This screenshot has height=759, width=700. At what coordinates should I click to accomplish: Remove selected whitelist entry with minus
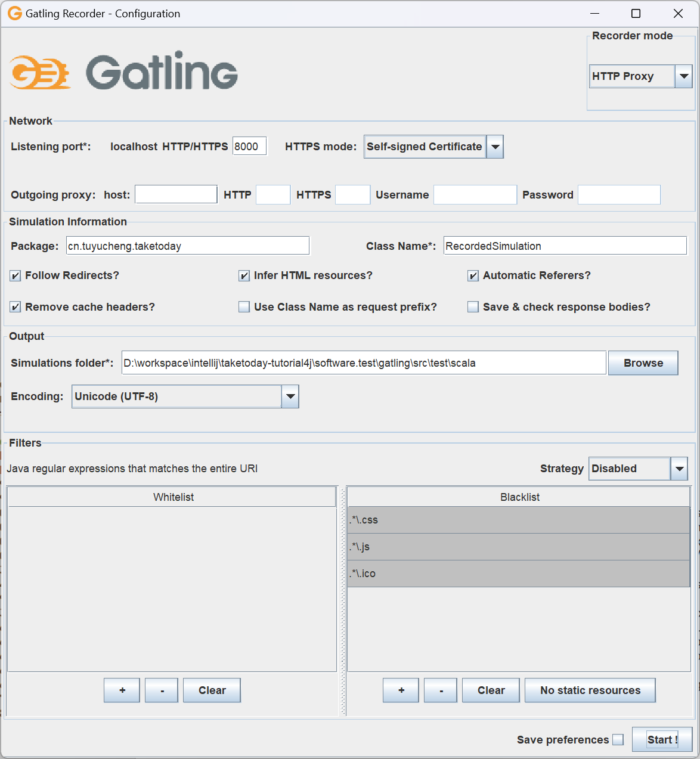162,690
